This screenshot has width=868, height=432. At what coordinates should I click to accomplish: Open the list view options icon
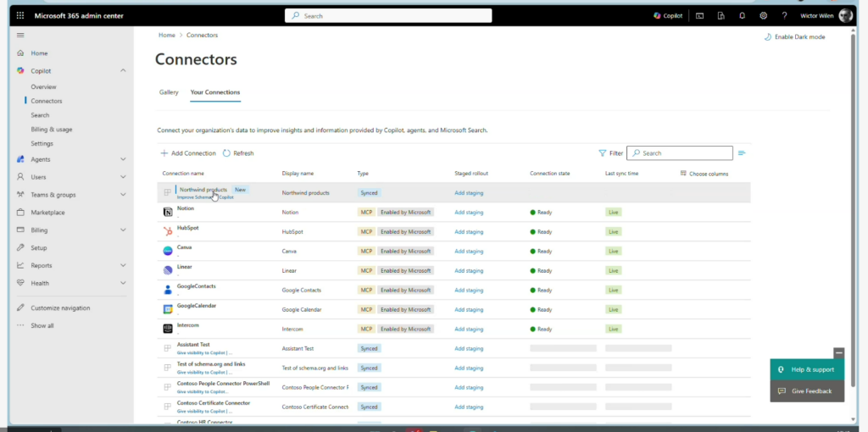click(x=742, y=153)
